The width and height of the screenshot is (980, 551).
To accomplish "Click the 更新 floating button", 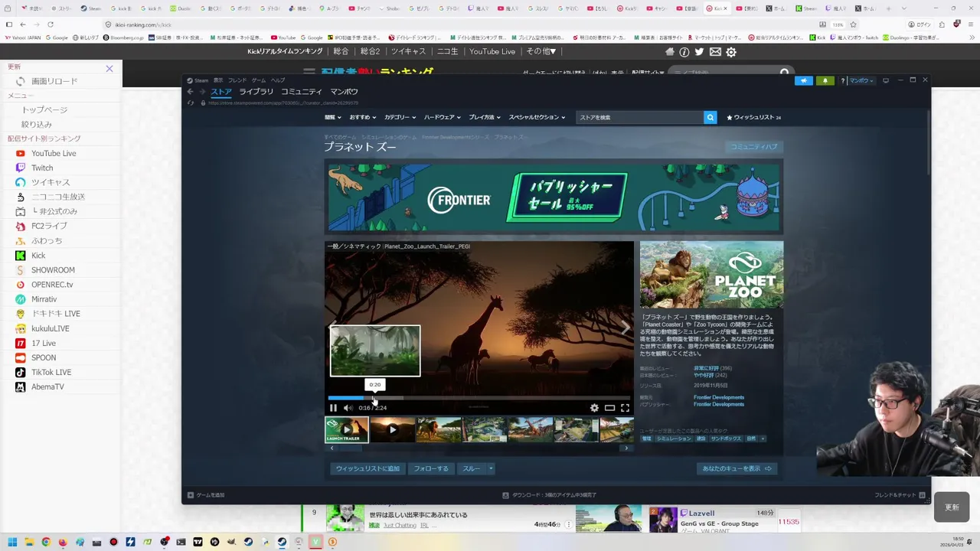I will [952, 507].
